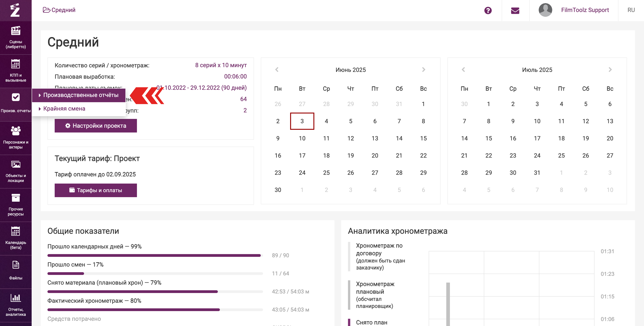Click Фактический хронометраж progress bar
This screenshot has width=644, height=326.
[155, 310]
